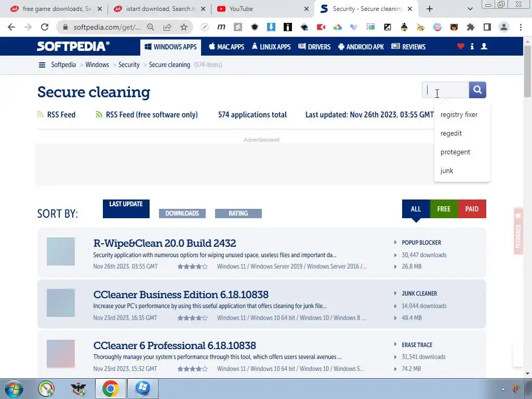Click the Security breadcrumb link
Viewport: 532px width, 399px height.
pyautogui.click(x=129, y=65)
